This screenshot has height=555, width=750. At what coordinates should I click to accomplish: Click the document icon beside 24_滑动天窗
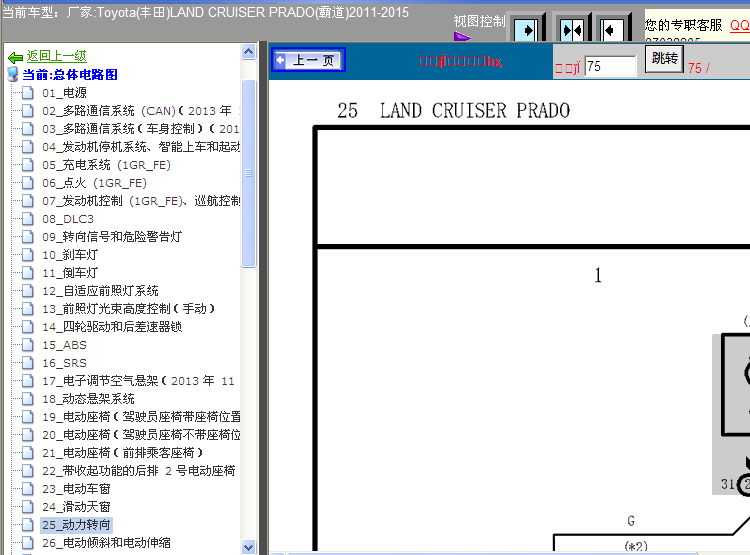pyautogui.click(x=28, y=507)
